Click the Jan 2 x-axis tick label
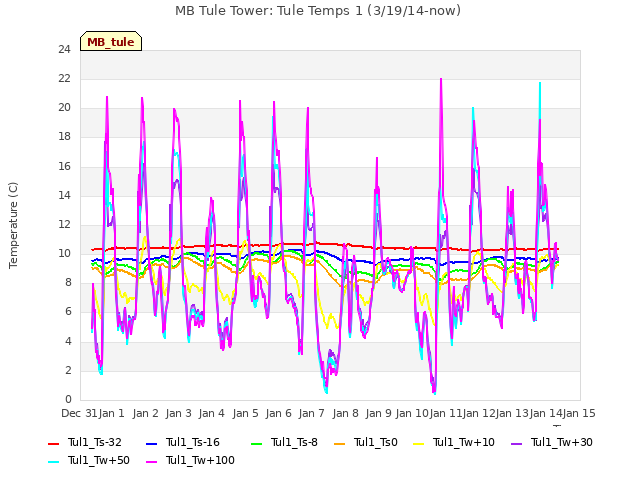 [145, 413]
